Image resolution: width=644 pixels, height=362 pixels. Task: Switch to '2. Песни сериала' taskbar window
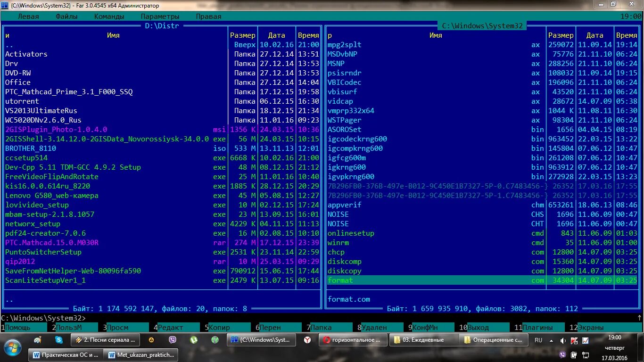[x=105, y=339]
